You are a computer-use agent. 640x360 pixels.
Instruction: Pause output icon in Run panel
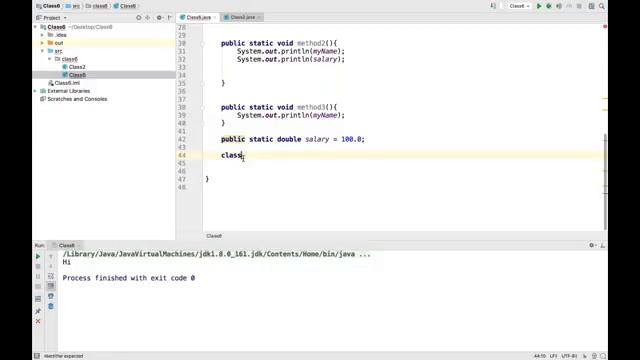pos(38,276)
